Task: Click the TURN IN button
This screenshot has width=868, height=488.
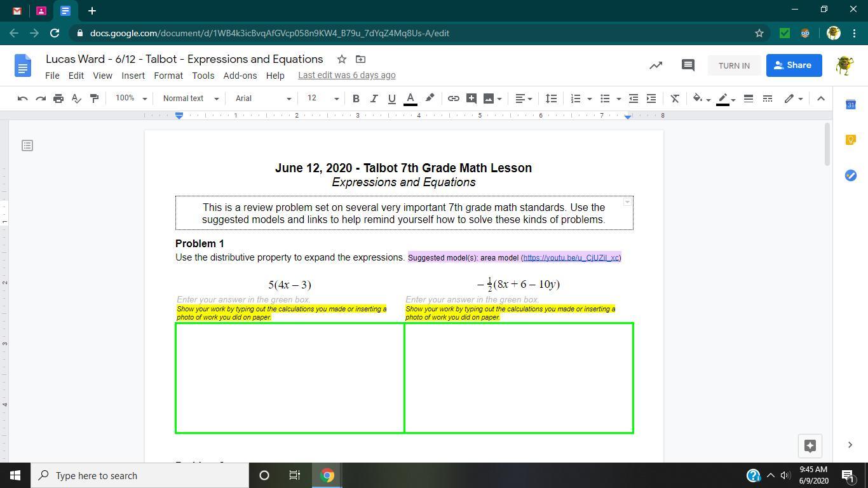Action: click(x=734, y=65)
